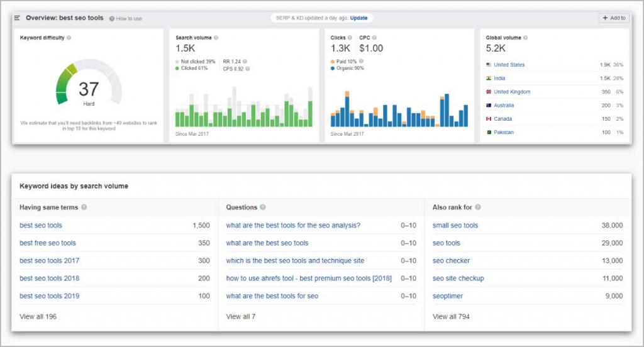
Task: Click the green search volume bar chart
Action: pos(244,107)
